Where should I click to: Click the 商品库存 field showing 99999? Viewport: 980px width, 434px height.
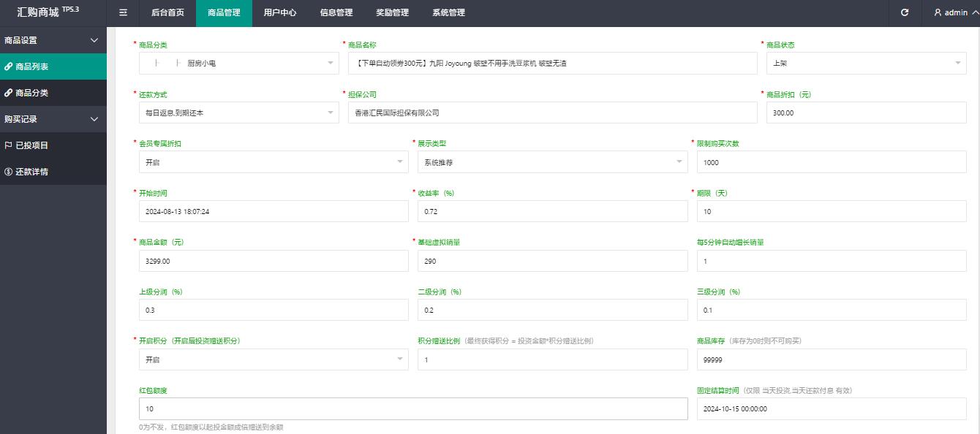coord(832,359)
